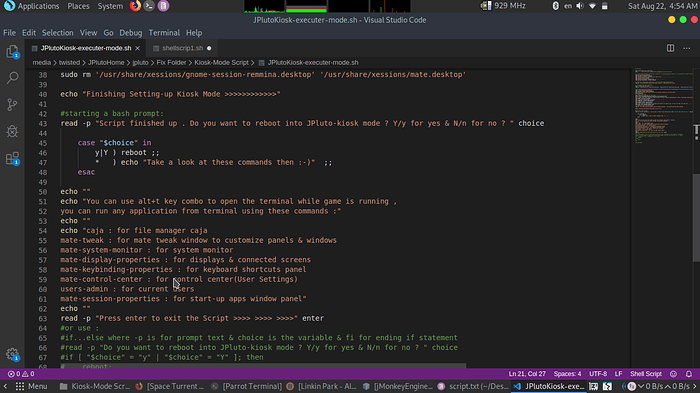Switch to the shellscrip1.sh tab
The width and height of the screenshot is (700, 393).
pyautogui.click(x=183, y=48)
